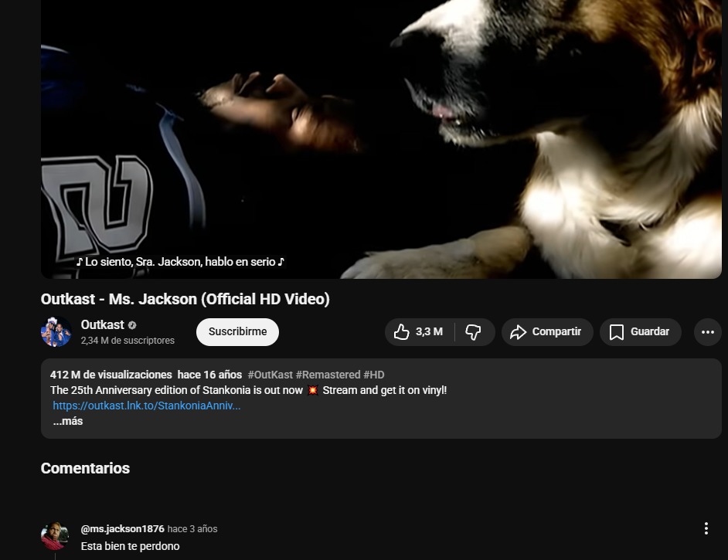Click the #OutKast hashtag
This screenshot has width=728, height=560.
(270, 375)
